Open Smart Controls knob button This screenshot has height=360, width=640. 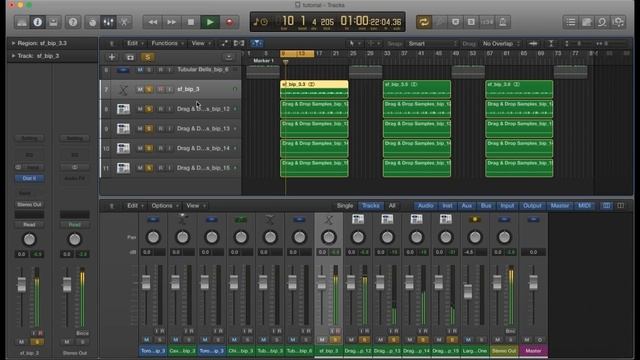tap(93, 22)
